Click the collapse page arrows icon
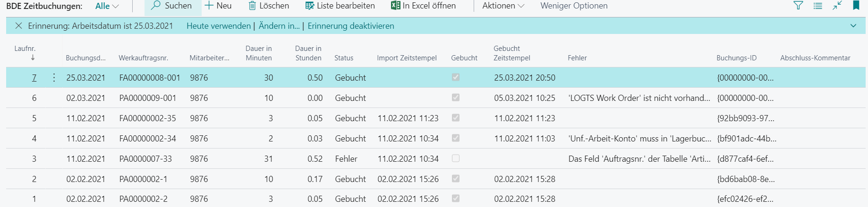Viewport: 868px width, 207px height. point(837,6)
